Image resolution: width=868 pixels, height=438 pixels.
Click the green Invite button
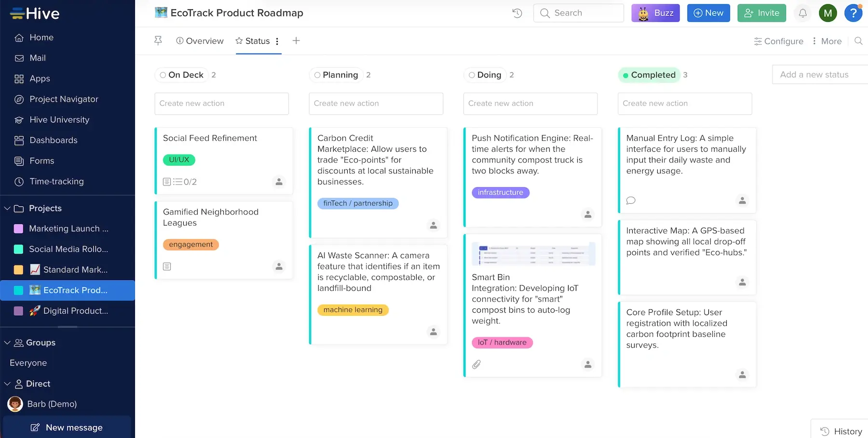761,13
